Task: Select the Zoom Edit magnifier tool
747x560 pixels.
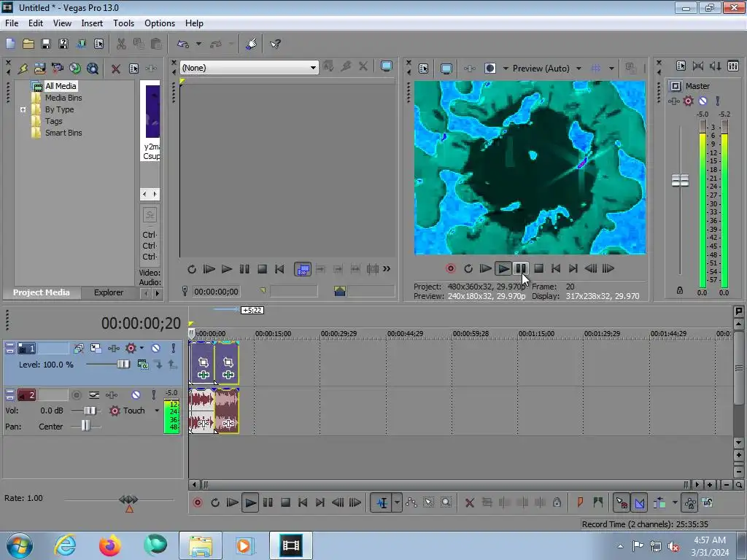Action: [x=446, y=502]
